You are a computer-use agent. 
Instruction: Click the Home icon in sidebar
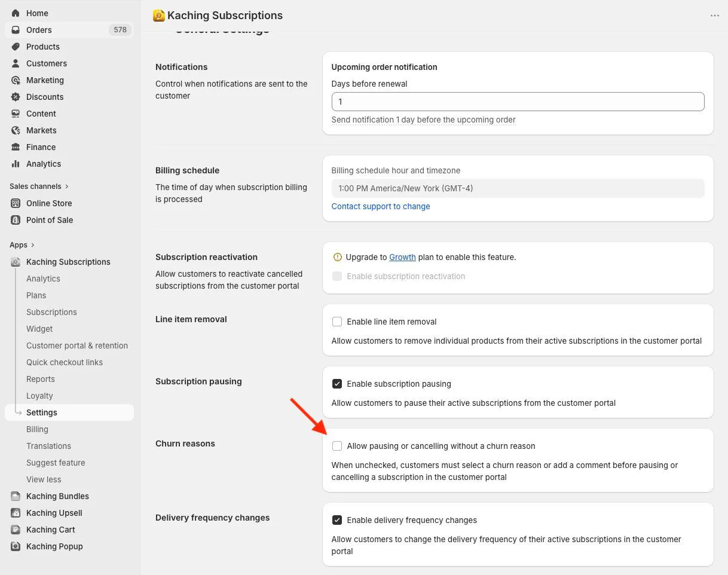point(16,13)
